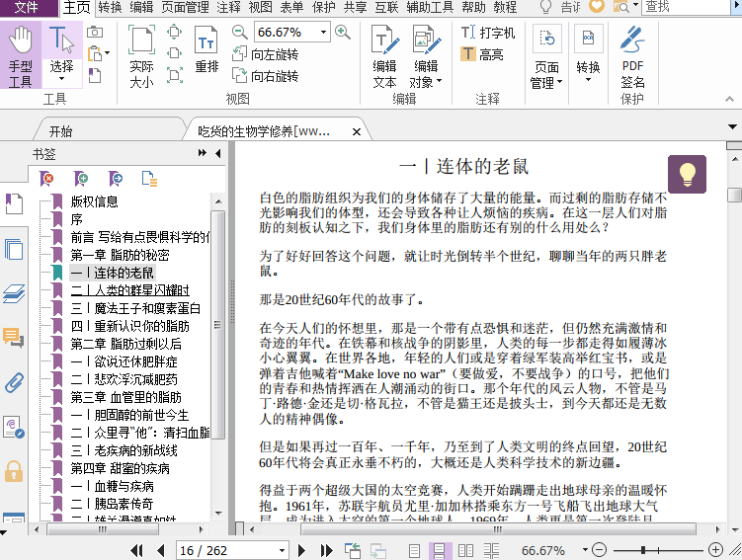This screenshot has height=560, width=742.
Task: Open the Bookmarks sidebar panel icon
Action: point(14,203)
